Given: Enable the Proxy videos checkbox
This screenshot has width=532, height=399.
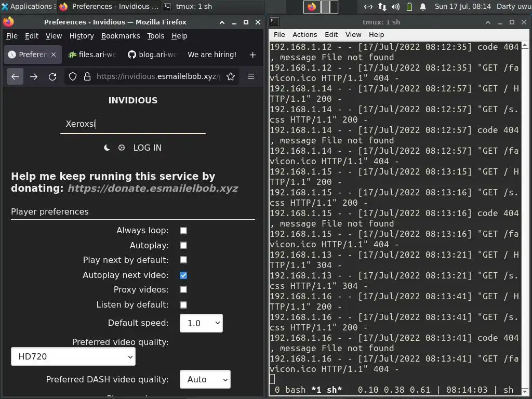Looking at the screenshot, I should 183,289.
